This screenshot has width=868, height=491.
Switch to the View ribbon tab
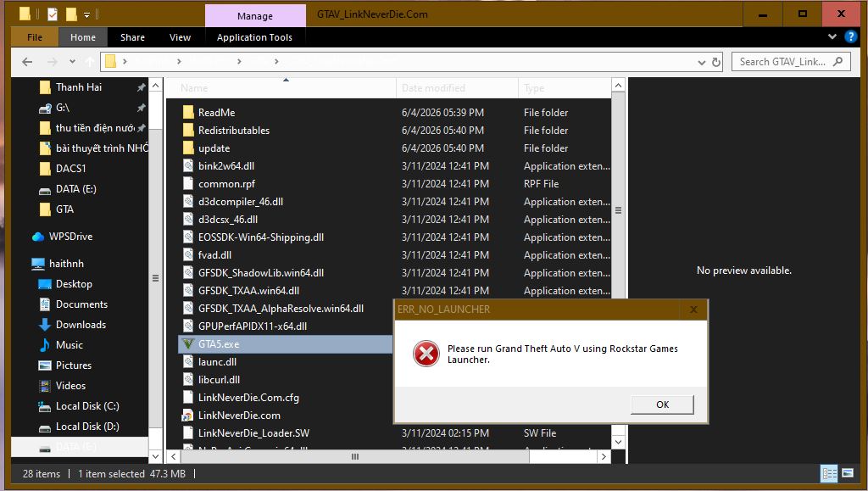pyautogui.click(x=180, y=37)
